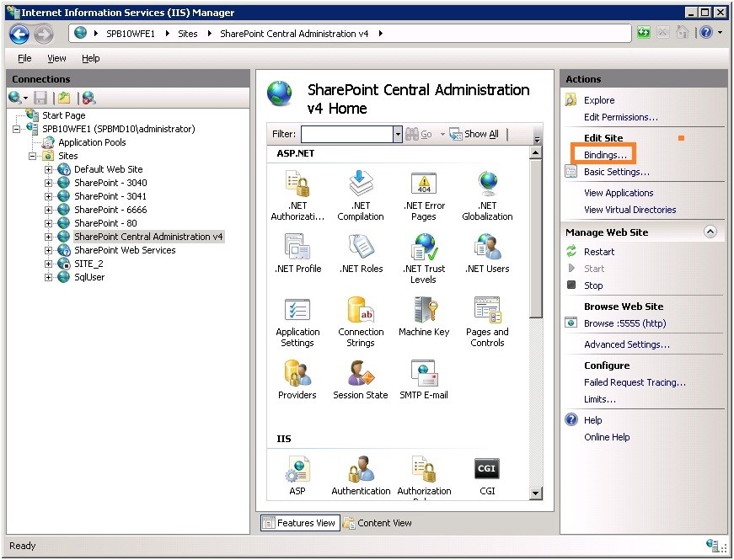Click Edit Permissions... action
The image size is (734, 560).
[621, 117]
